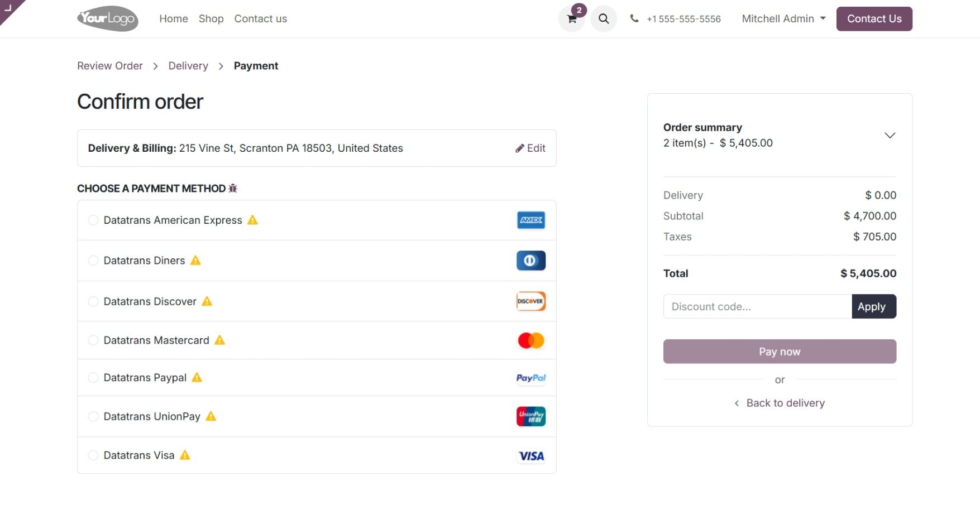Open the Shop menu
980x510 pixels.
(x=211, y=18)
